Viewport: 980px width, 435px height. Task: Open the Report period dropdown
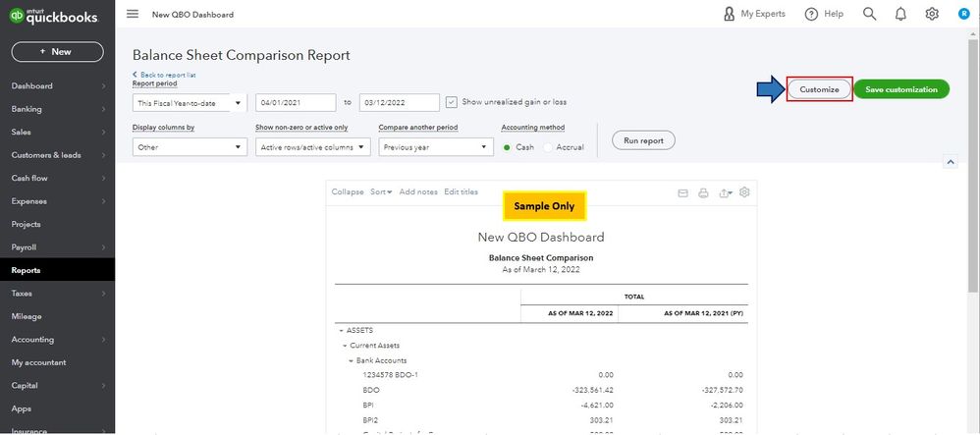click(190, 102)
